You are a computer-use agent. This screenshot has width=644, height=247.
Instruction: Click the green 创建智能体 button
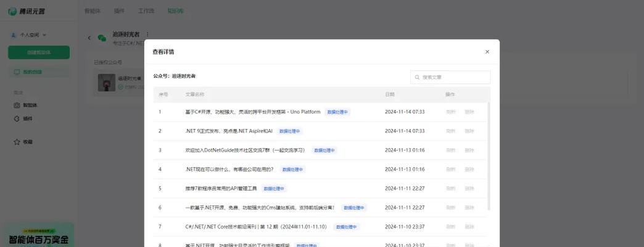[39, 52]
